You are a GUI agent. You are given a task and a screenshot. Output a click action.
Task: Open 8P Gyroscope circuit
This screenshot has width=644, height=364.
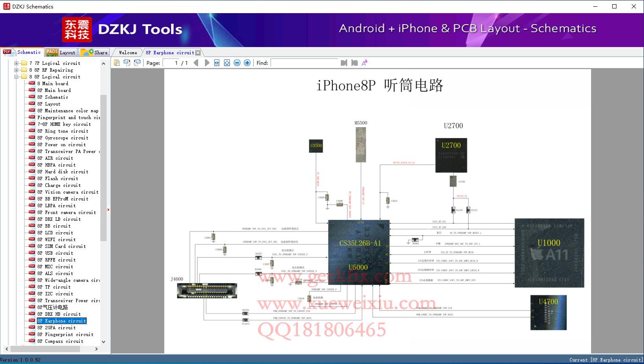pos(63,138)
